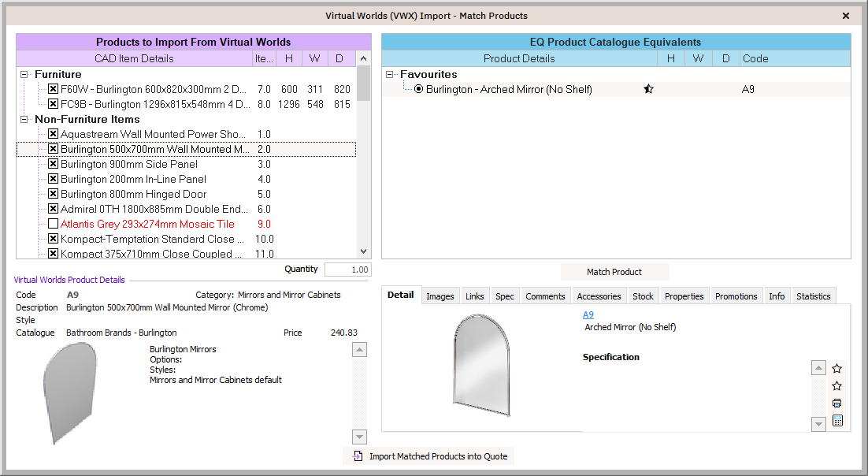
Task: Click the printer icon in detail panel
Action: [x=836, y=403]
